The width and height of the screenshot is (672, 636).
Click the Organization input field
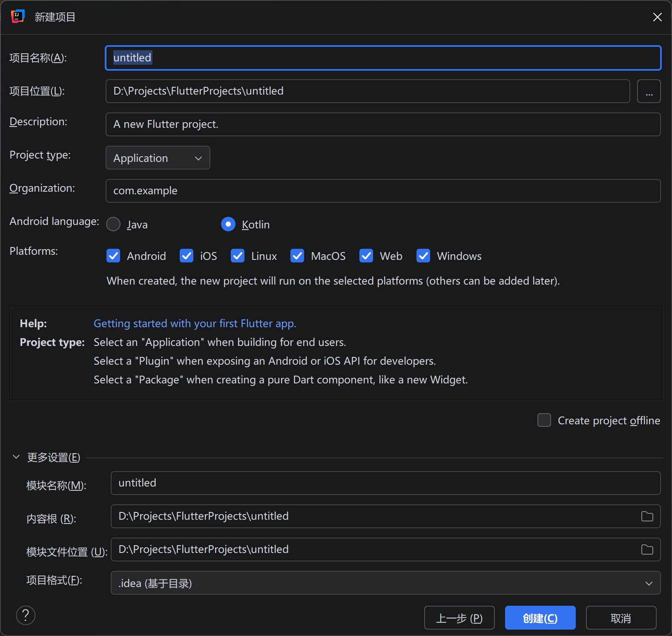(x=383, y=191)
